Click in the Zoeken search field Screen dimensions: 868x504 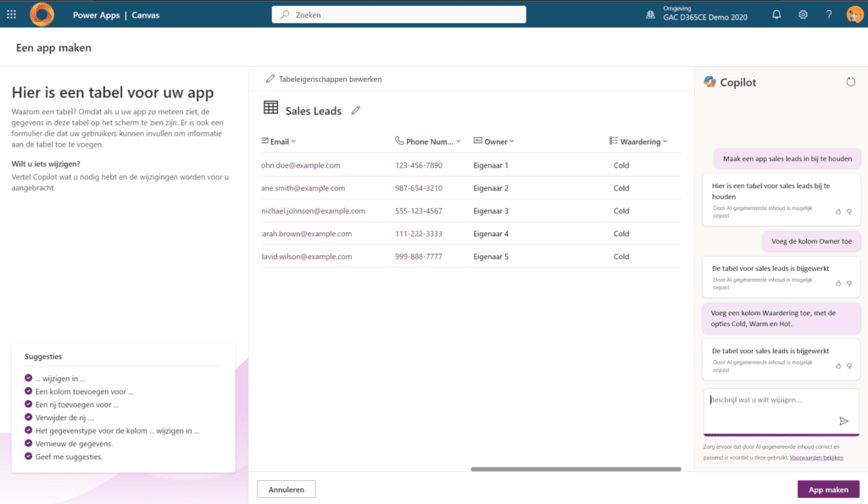[398, 15]
